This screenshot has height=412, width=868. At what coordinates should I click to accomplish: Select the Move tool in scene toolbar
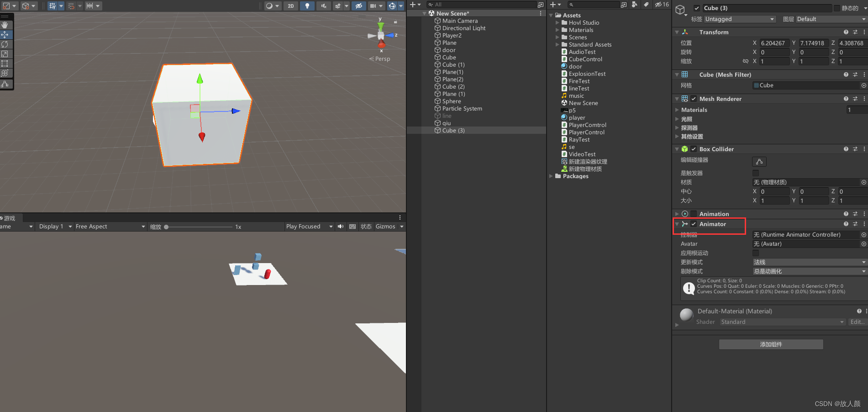click(x=5, y=35)
